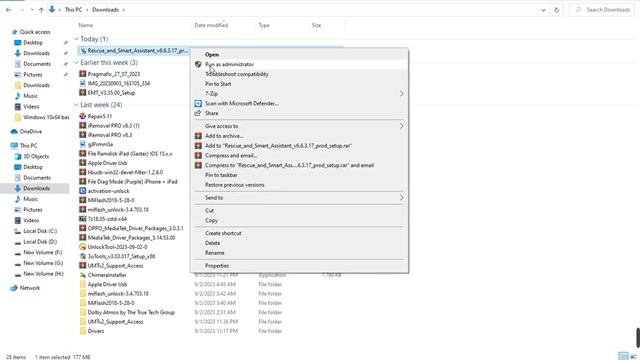
Task: Click the Back navigation arrow
Action: (x=9, y=10)
